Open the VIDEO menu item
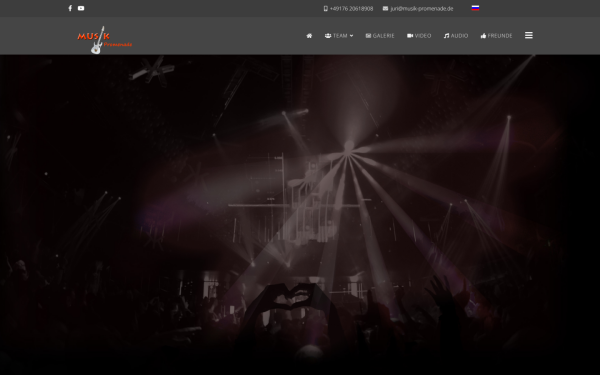 click(x=419, y=36)
